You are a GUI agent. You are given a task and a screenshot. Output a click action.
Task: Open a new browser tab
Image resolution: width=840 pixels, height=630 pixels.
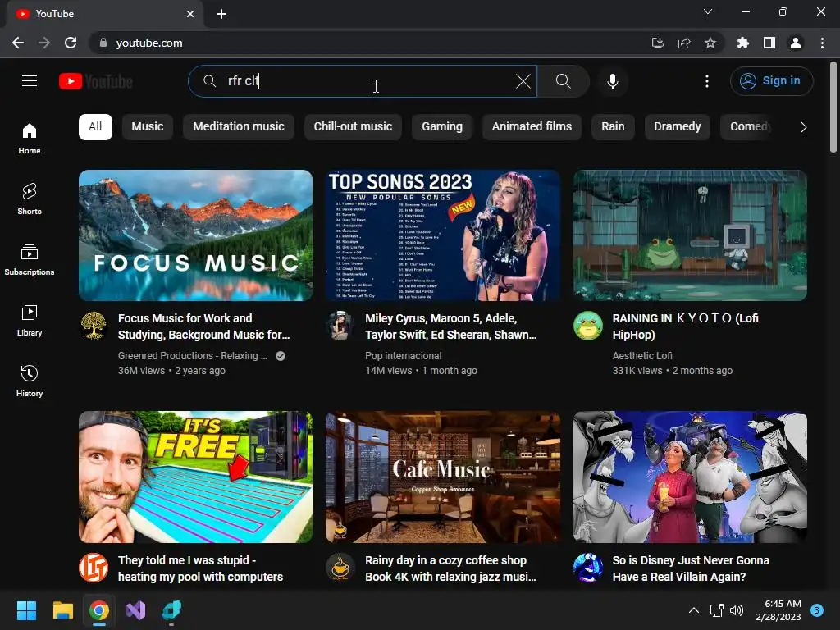coord(221,14)
